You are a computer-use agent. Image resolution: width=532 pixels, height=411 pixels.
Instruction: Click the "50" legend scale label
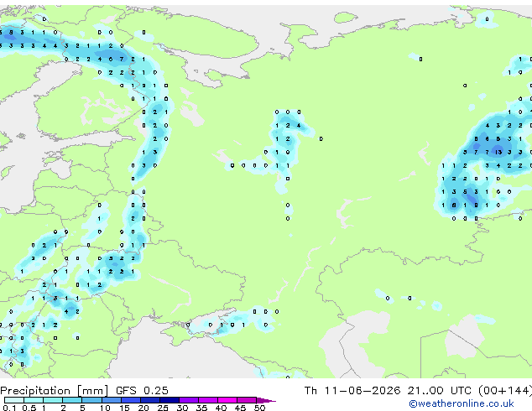tap(259, 408)
